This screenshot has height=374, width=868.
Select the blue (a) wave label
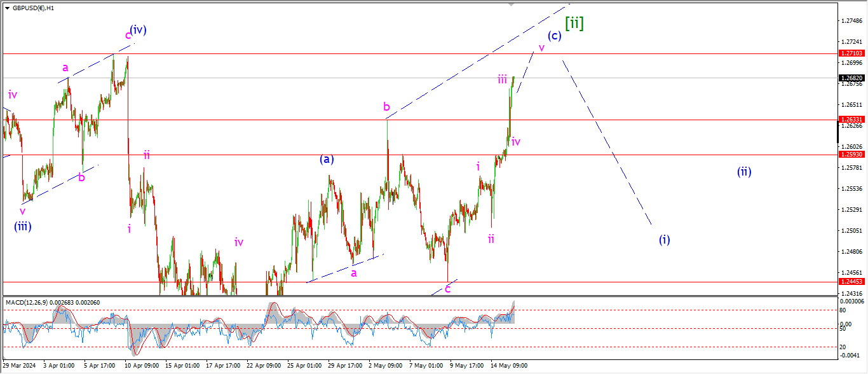pyautogui.click(x=327, y=160)
